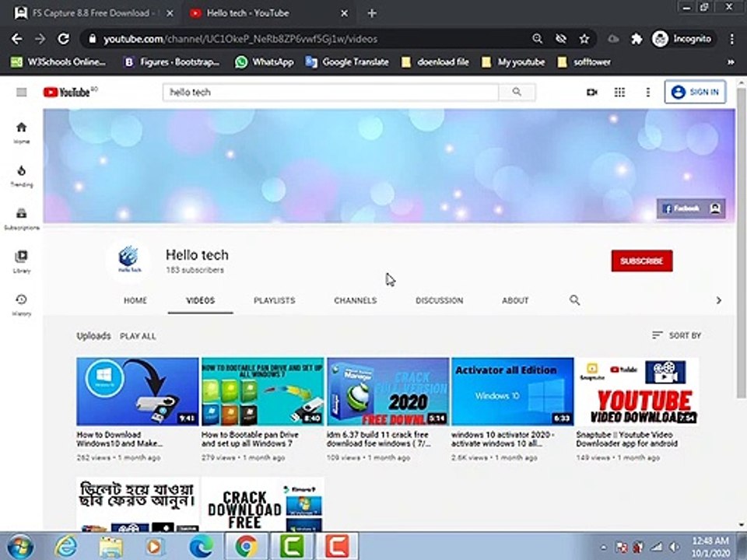747x560 pixels.
Task: Search within channel using magnifier icon
Action: coord(574,300)
